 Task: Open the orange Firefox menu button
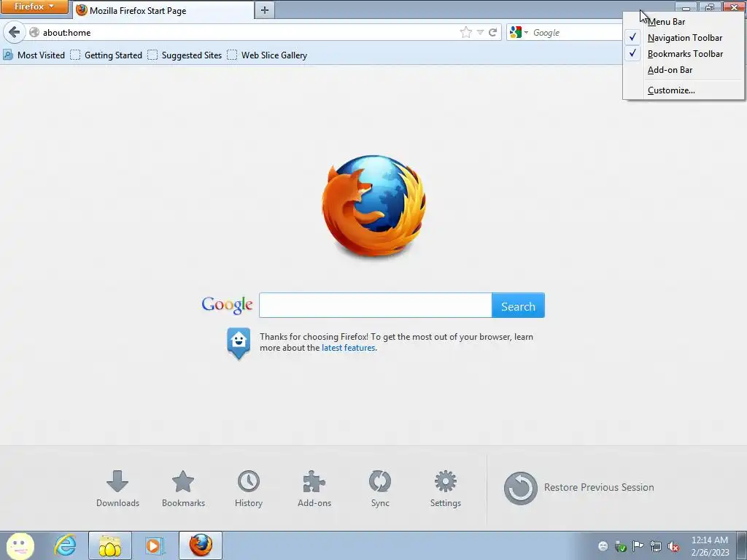tap(34, 7)
